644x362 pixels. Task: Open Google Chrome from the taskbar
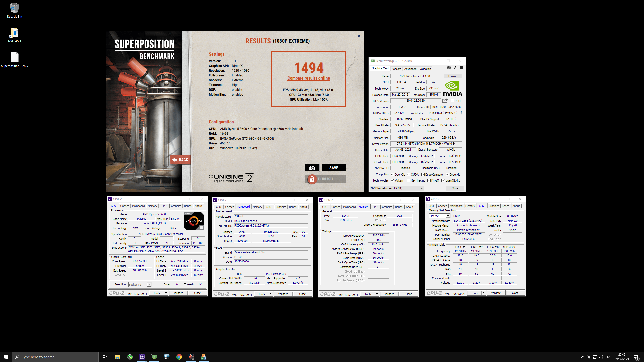point(179,357)
